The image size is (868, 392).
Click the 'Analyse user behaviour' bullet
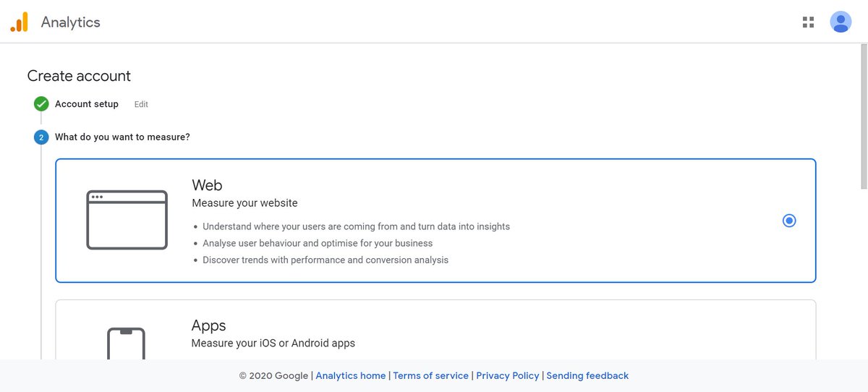318,244
